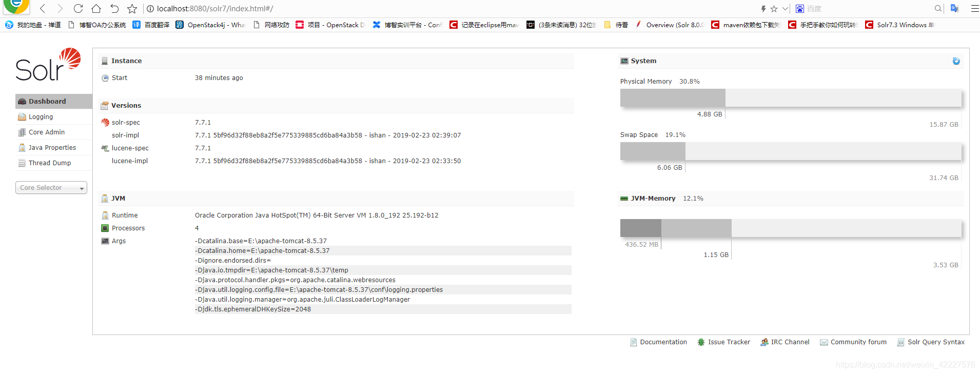Click the browser home icon
The image size is (980, 374).
point(96,9)
